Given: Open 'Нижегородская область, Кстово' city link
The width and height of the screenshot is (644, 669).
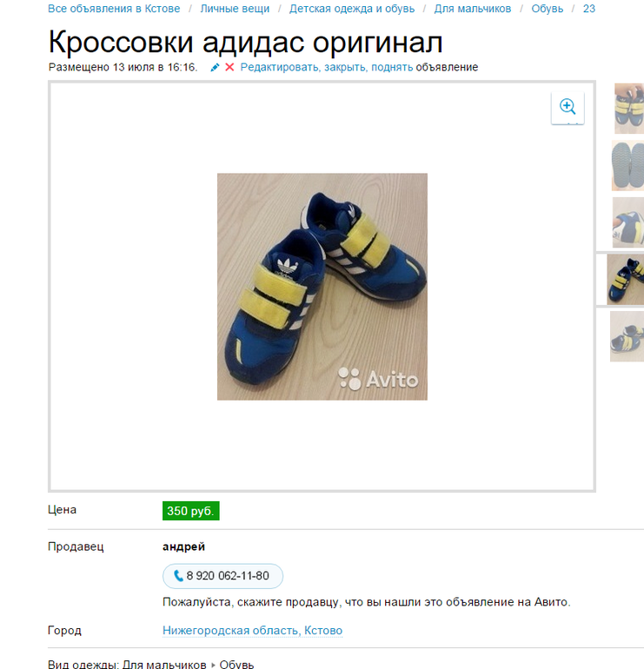Looking at the screenshot, I should [252, 630].
